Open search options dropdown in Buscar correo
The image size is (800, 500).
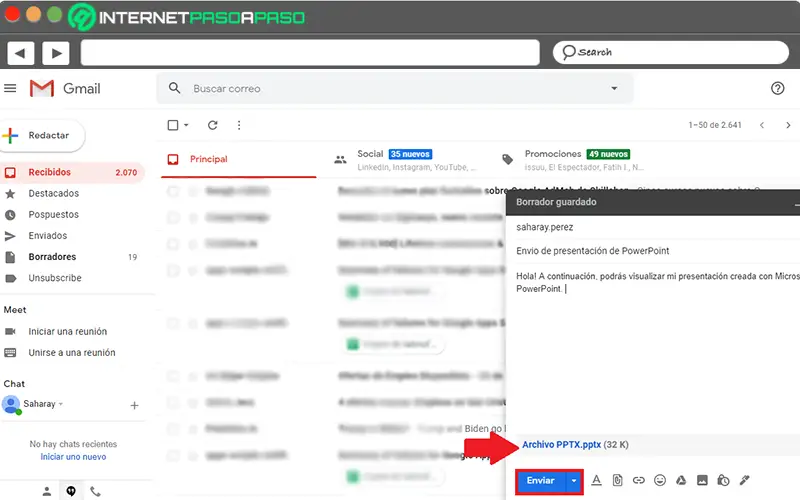(x=614, y=88)
